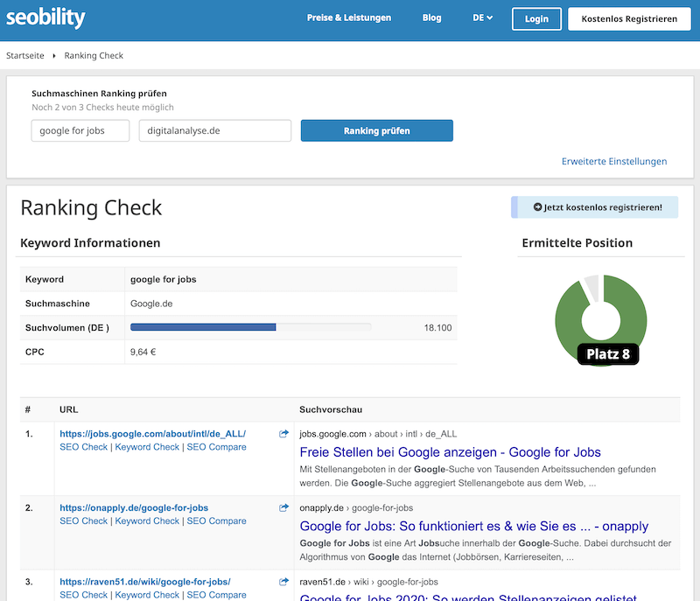The height and width of the screenshot is (601, 700).
Task: Open the external link icon beside jobs.google.com result
Action: pos(282,432)
